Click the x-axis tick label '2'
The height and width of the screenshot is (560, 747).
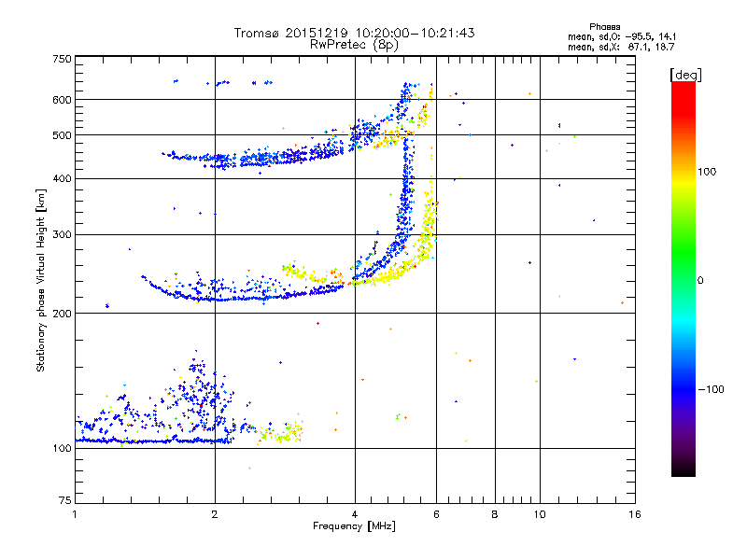point(215,514)
